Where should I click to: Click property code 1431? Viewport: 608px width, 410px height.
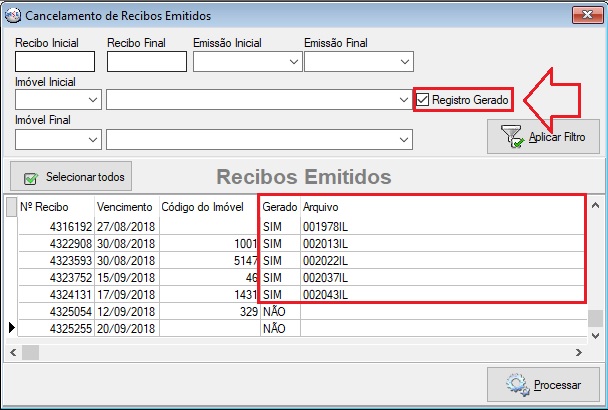pyautogui.click(x=246, y=295)
